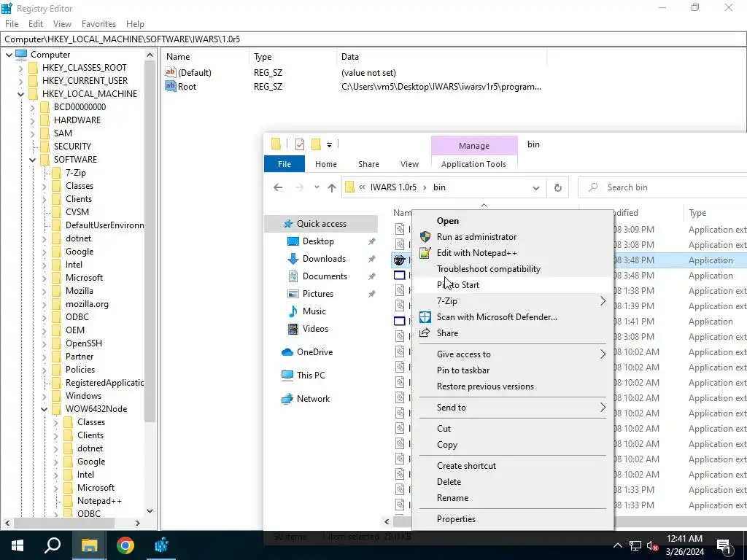This screenshot has width=747, height=560.
Task: Switch to the Application Tools tab
Action: 473,164
